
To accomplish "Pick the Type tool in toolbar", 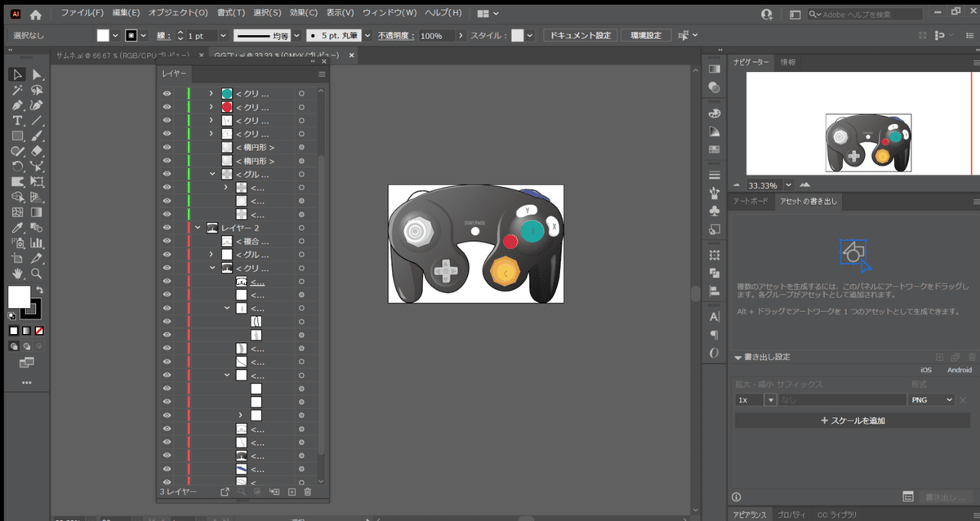I will click(x=17, y=121).
